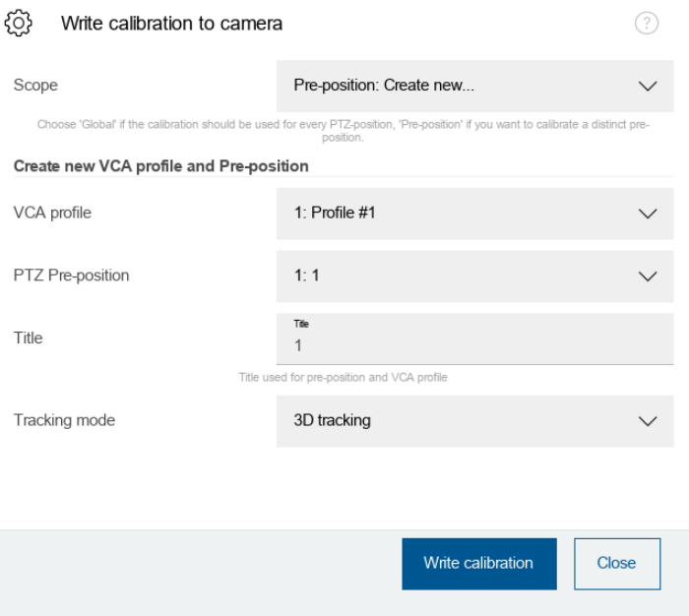Expand the '1: Profile #1' VCA profile selector
The height and width of the screenshot is (616, 689).
(461, 214)
